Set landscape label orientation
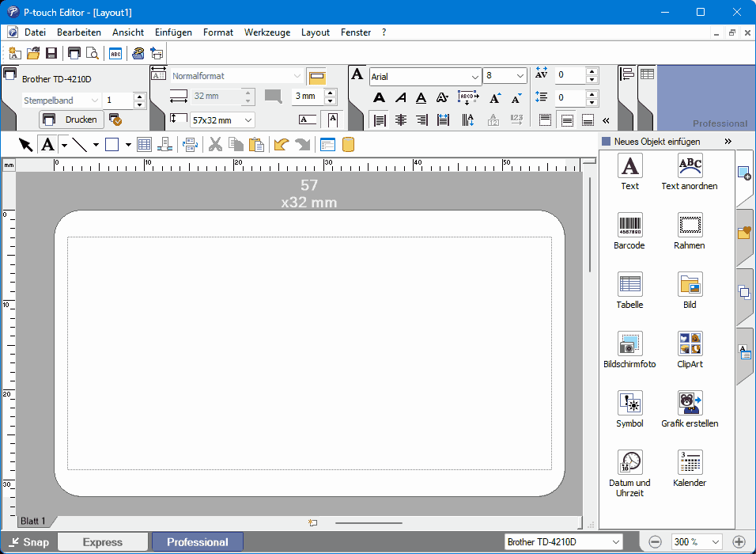This screenshot has height=554, width=756. coord(308,120)
